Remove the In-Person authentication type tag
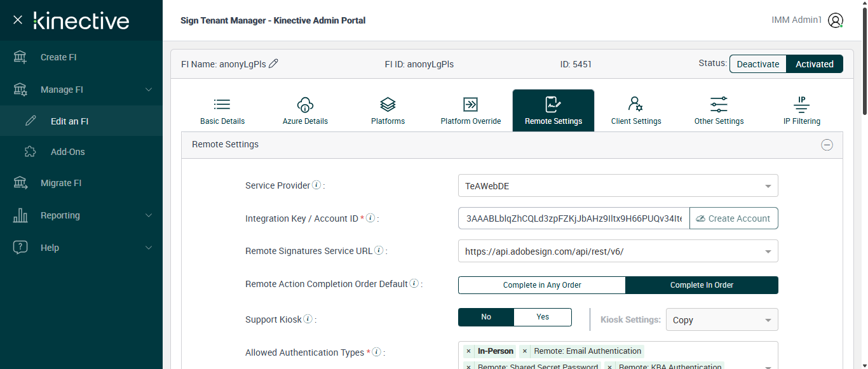868x369 pixels. point(468,351)
